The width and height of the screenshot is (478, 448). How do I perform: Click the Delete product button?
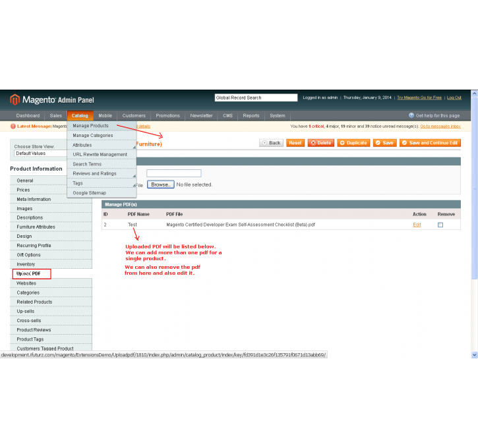click(320, 143)
